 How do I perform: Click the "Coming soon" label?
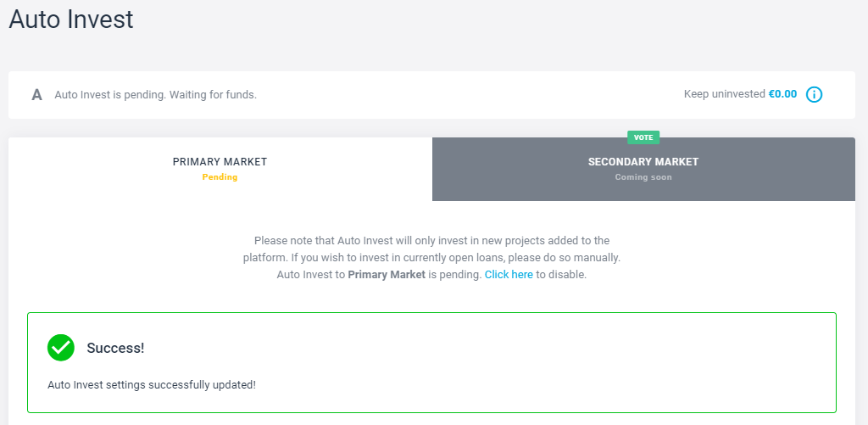coord(643,177)
